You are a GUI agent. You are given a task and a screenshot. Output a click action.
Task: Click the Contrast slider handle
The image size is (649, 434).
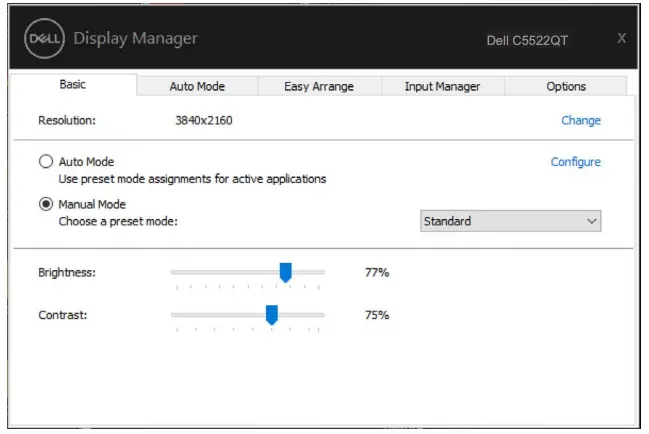tap(271, 315)
